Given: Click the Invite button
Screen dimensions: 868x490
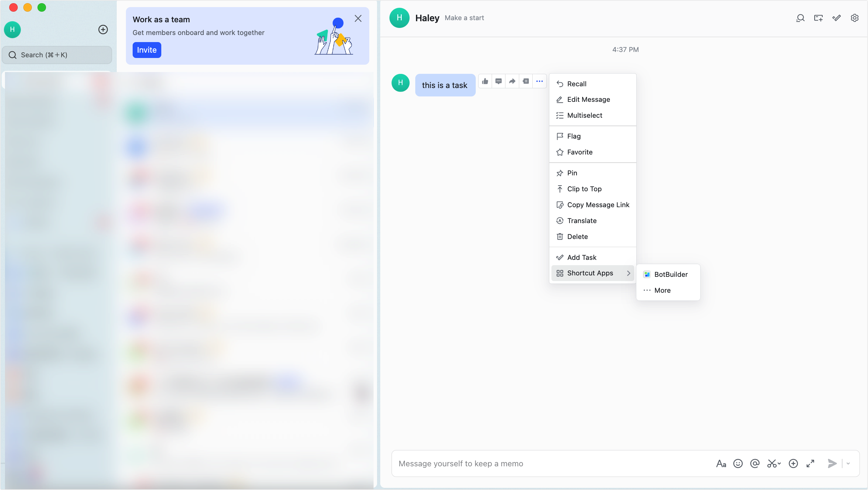Looking at the screenshot, I should coord(147,50).
